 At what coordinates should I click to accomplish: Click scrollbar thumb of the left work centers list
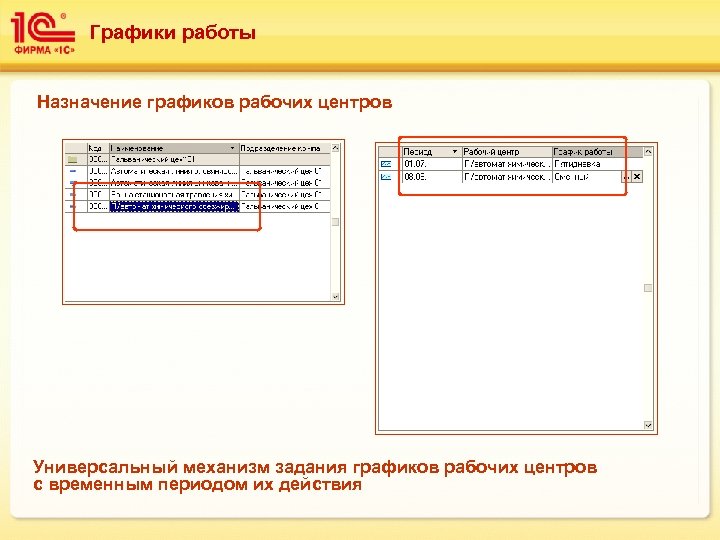point(335,222)
